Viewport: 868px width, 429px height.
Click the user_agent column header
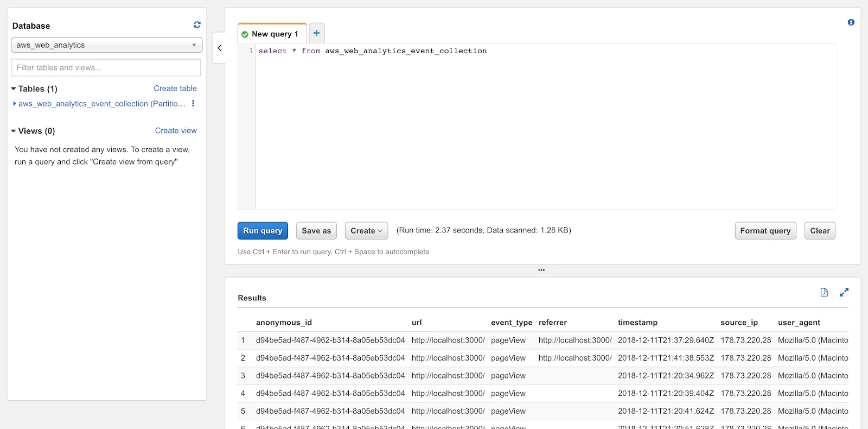pyautogui.click(x=799, y=323)
